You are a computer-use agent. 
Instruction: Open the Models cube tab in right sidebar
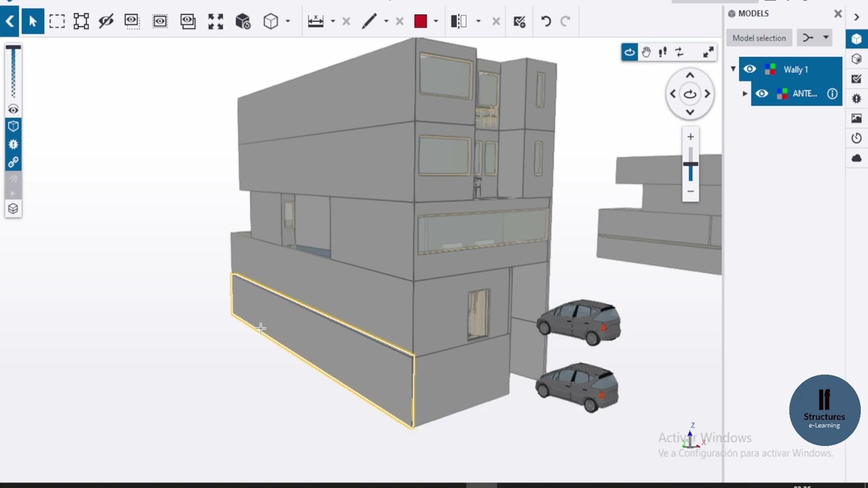tap(856, 39)
